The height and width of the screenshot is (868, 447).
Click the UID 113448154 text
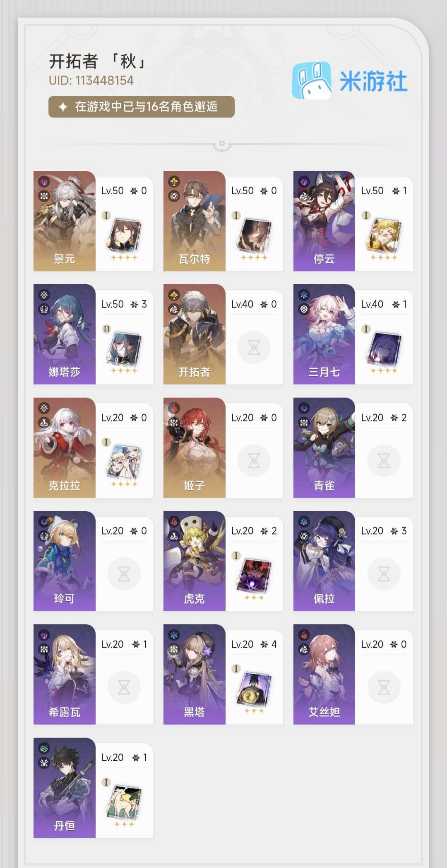(91, 80)
